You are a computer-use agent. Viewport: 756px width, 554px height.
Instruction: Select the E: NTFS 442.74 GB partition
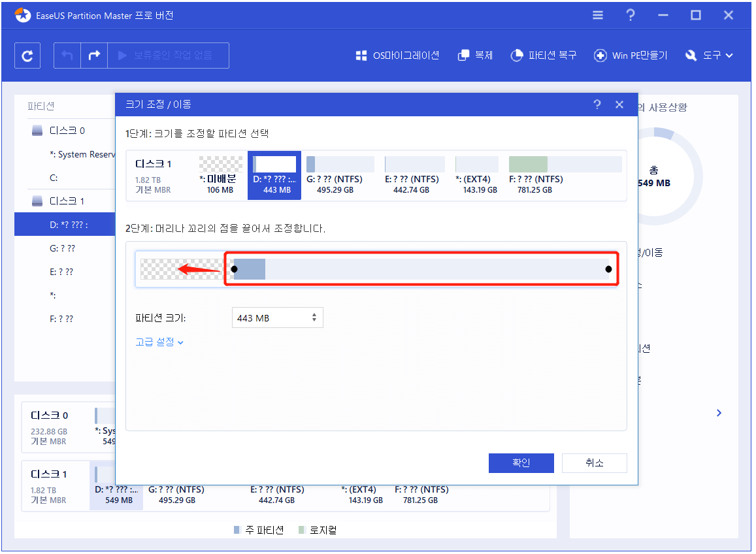(414, 176)
